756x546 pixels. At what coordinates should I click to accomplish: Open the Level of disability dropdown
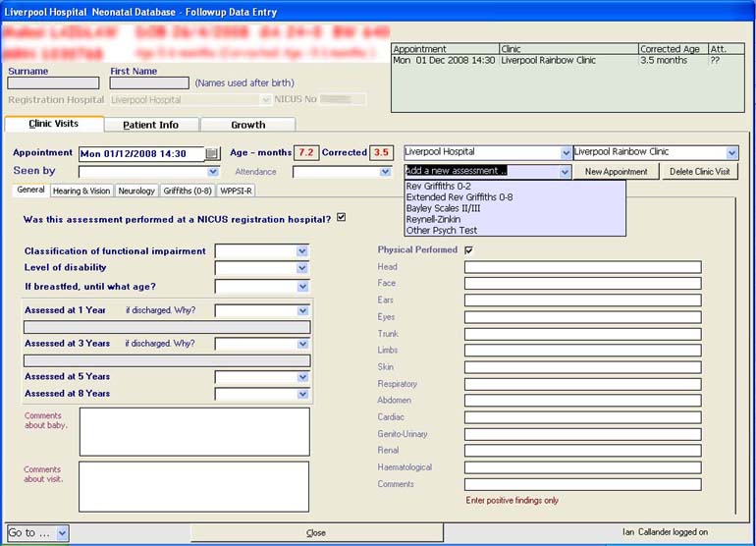301,268
